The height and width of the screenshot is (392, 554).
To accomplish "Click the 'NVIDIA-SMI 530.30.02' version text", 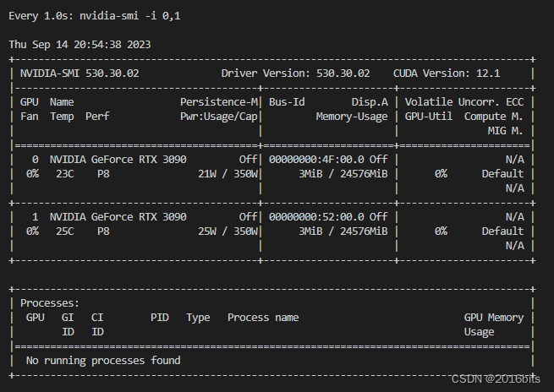I will (80, 73).
